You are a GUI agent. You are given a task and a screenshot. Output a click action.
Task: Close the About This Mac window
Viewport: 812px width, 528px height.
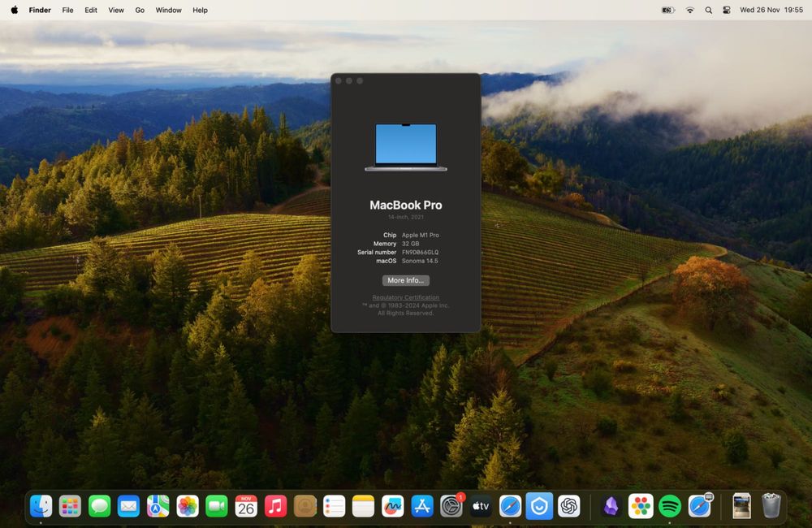(339, 81)
